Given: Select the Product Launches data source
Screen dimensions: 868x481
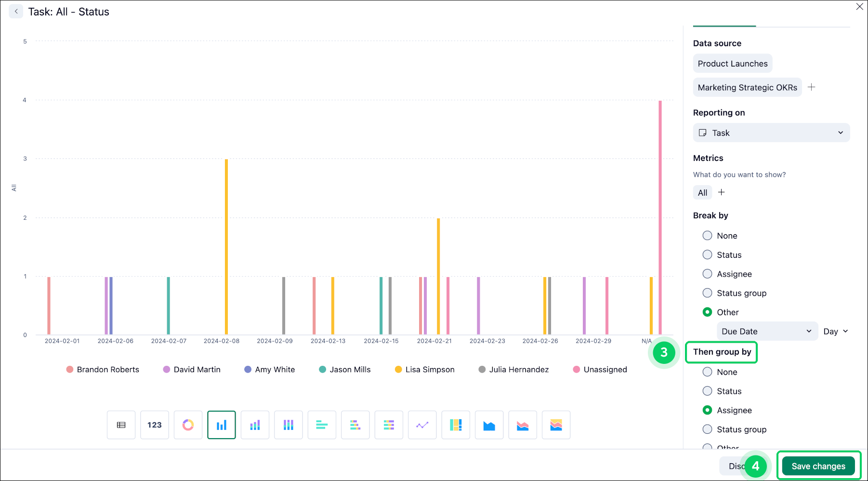Looking at the screenshot, I should point(732,63).
